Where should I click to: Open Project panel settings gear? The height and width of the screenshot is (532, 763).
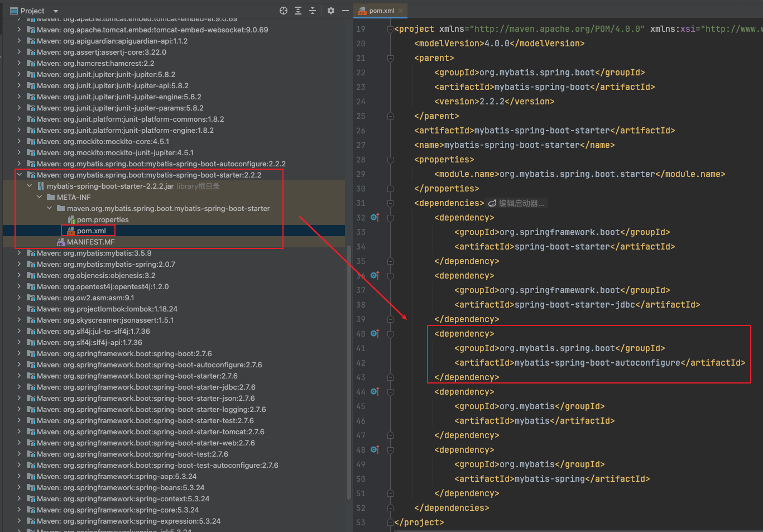331,11
